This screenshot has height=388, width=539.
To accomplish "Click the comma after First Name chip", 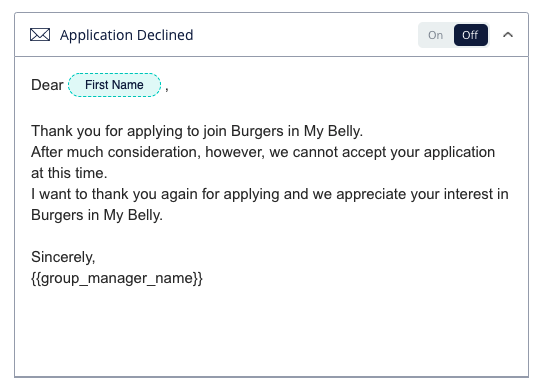I will pyautogui.click(x=167, y=89).
